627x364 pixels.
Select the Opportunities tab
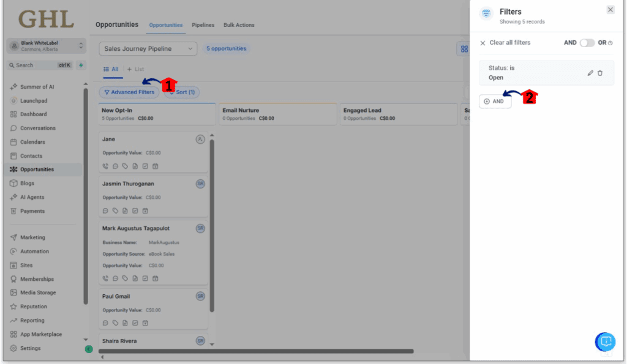pyautogui.click(x=165, y=24)
